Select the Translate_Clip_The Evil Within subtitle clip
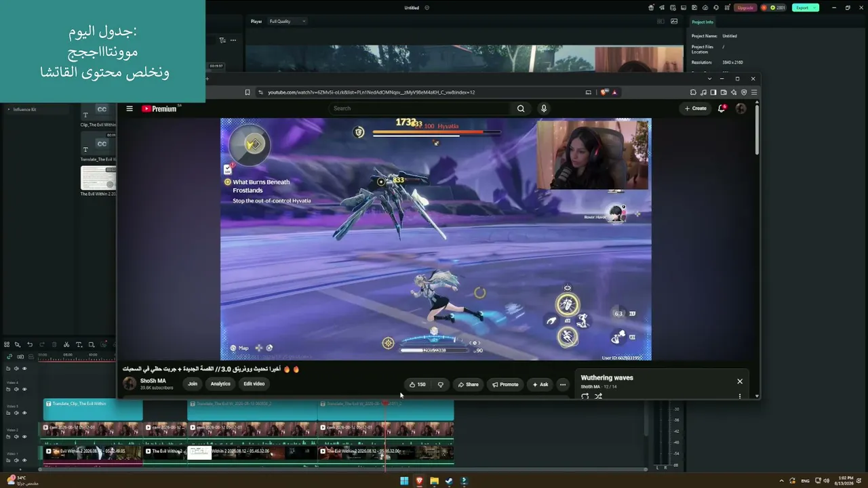This screenshot has height=488, width=868. 93,410
